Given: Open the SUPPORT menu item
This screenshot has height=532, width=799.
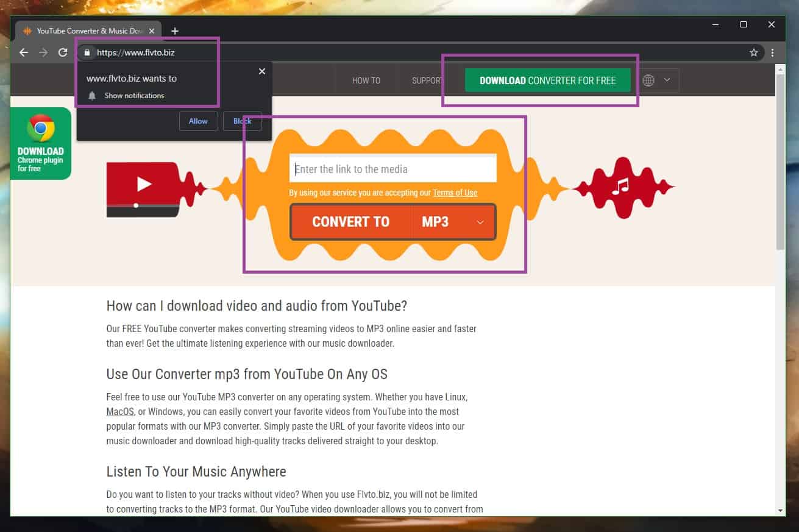Looking at the screenshot, I should [x=427, y=80].
